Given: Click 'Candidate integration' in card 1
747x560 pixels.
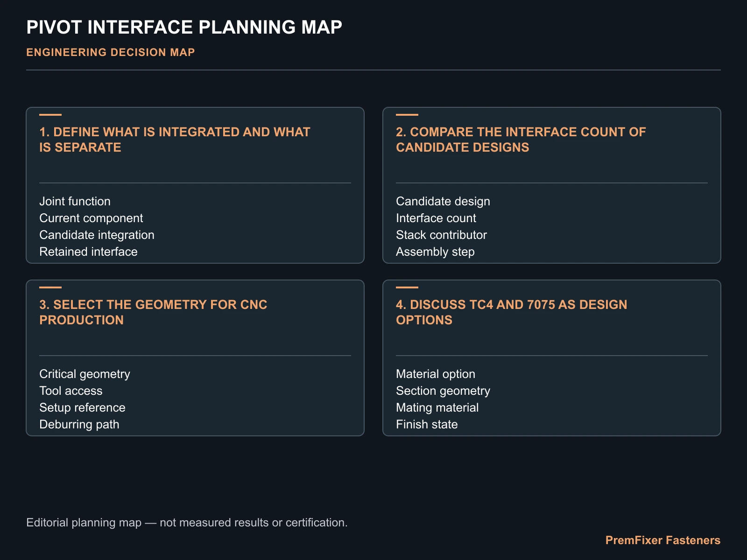Looking at the screenshot, I should 97,235.
